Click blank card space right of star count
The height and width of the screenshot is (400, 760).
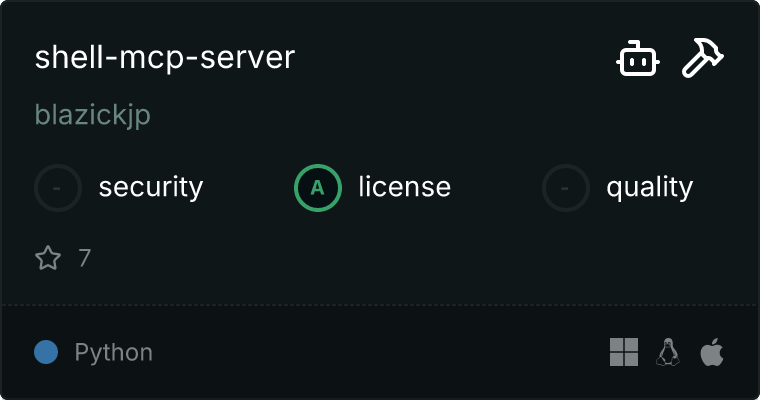tap(400, 259)
